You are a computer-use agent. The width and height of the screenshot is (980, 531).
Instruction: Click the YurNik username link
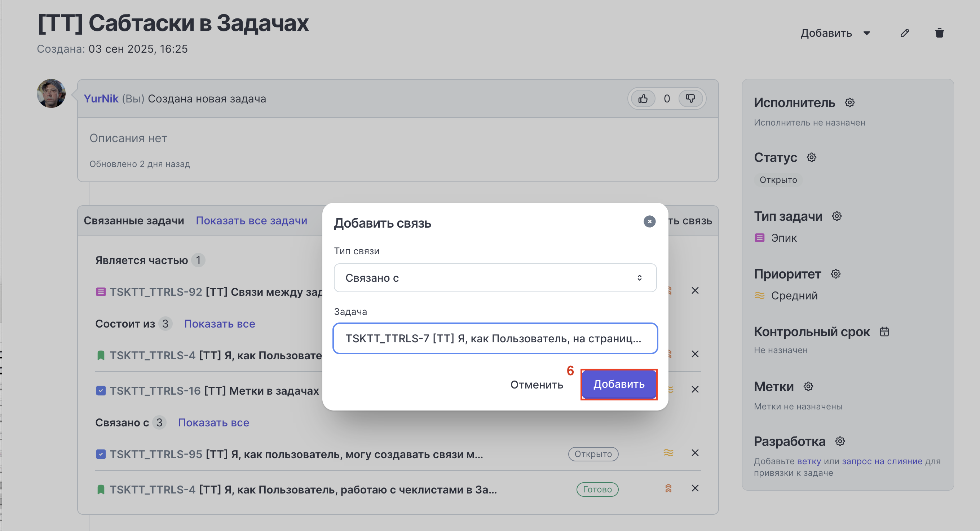(101, 98)
